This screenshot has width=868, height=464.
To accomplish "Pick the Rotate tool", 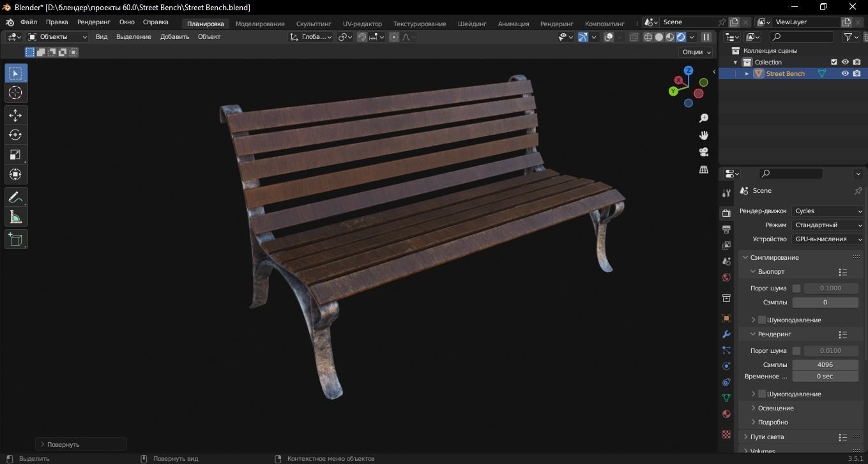I will click(x=16, y=135).
